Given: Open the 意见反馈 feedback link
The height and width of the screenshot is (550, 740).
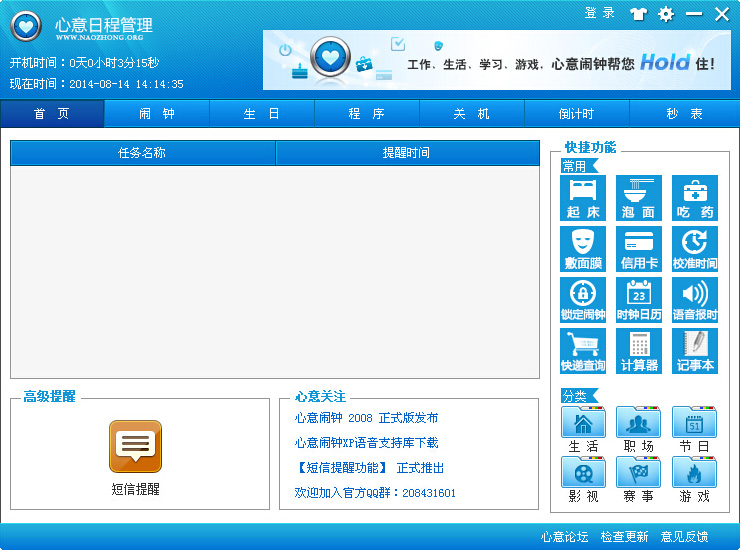Looking at the screenshot, I should [x=684, y=537].
